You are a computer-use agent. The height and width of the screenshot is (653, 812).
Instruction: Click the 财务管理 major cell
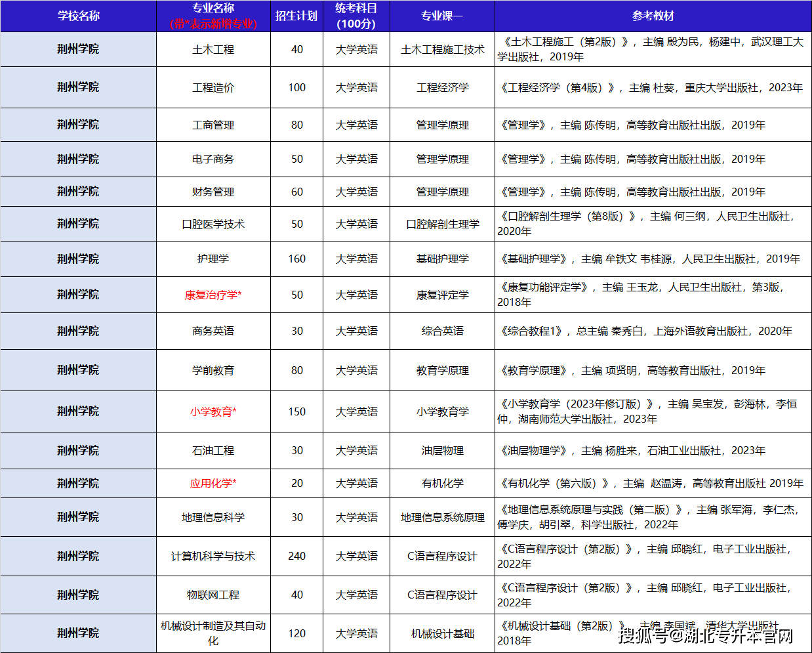pyautogui.click(x=213, y=192)
